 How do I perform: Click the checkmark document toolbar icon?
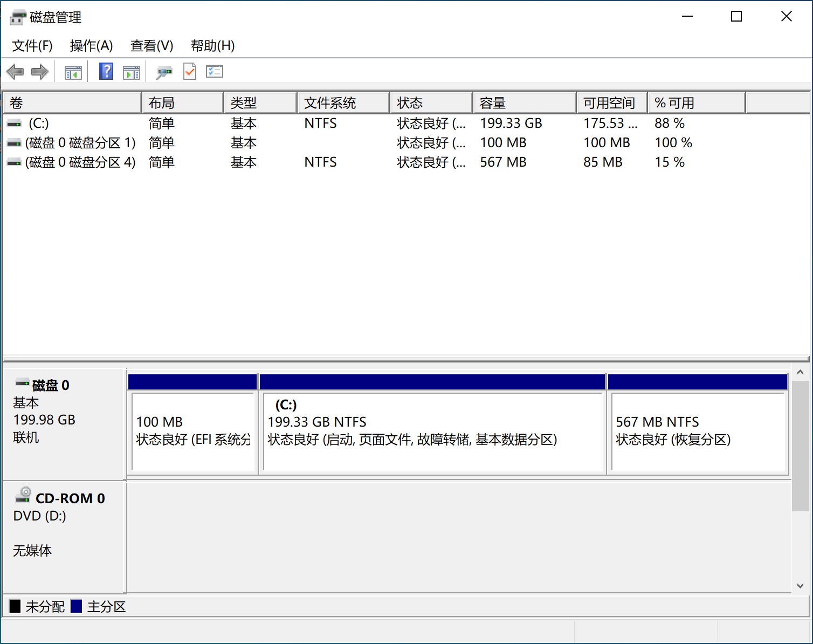click(189, 71)
